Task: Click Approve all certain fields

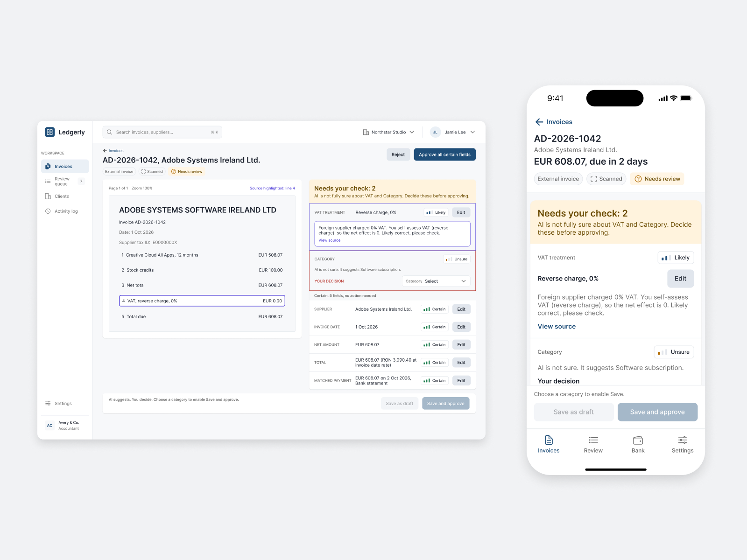Action: tap(444, 154)
